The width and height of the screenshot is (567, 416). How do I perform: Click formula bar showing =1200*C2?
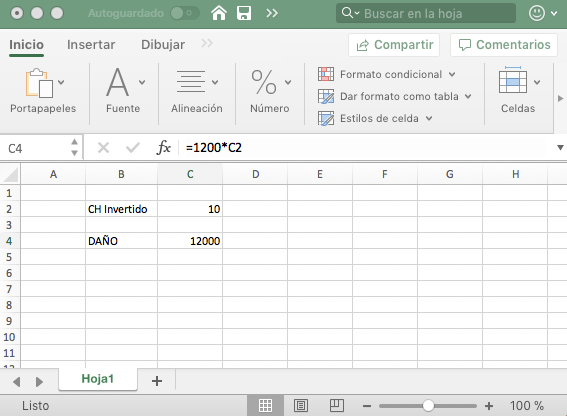pyautogui.click(x=365, y=148)
